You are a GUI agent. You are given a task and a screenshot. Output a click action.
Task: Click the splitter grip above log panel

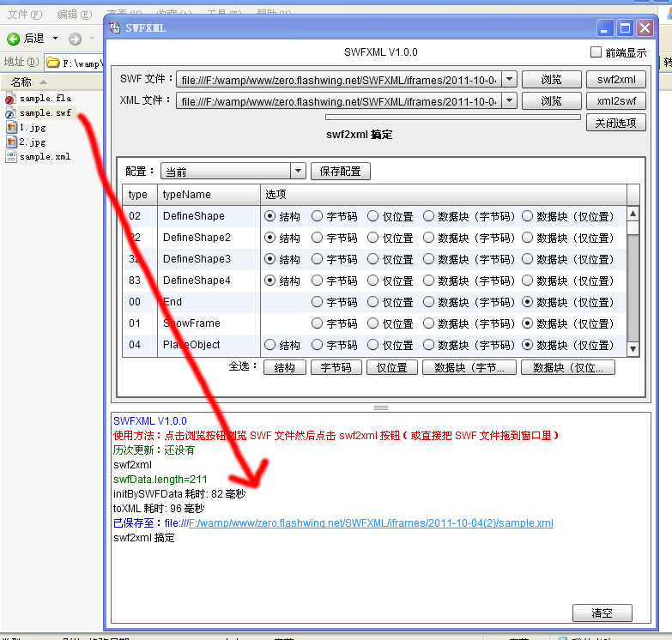pyautogui.click(x=381, y=408)
